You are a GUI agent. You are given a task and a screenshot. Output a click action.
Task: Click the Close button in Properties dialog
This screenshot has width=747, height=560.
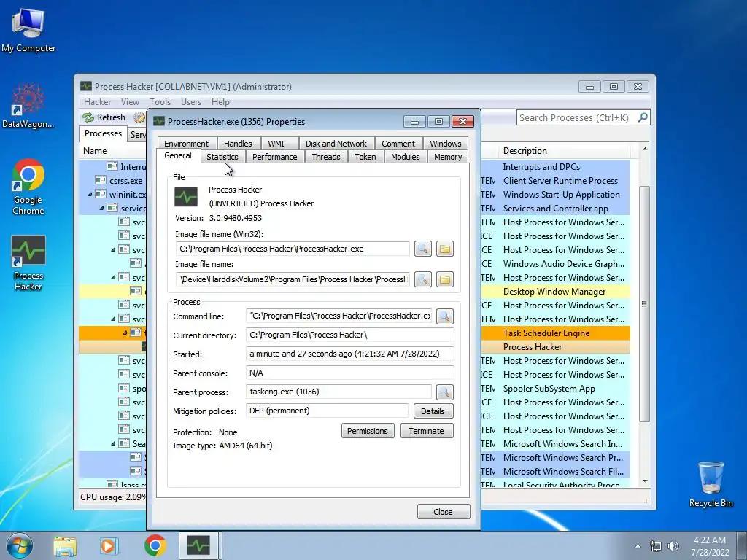tap(443, 512)
